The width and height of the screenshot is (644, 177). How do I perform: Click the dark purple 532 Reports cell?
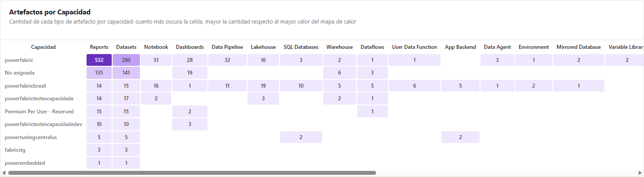coord(99,60)
